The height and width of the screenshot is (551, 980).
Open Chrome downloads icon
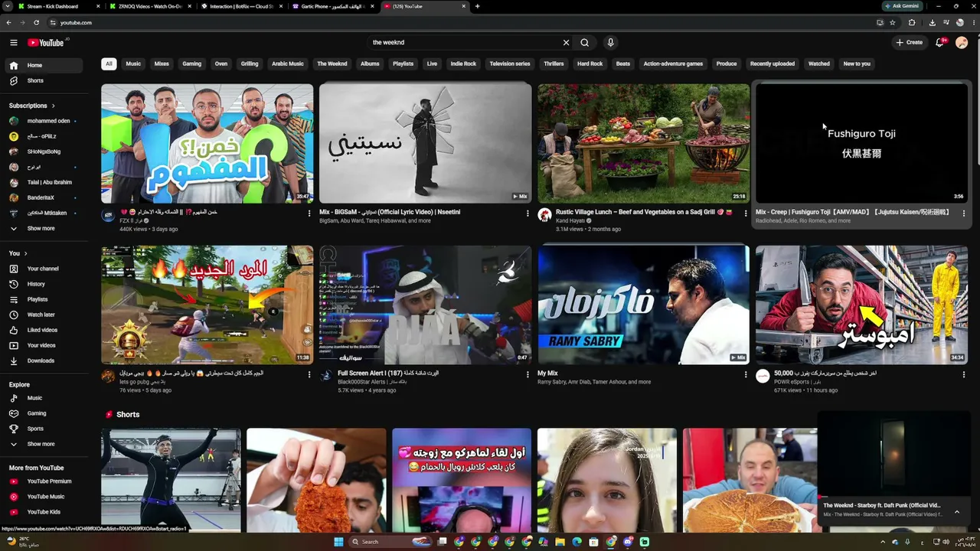click(x=932, y=22)
